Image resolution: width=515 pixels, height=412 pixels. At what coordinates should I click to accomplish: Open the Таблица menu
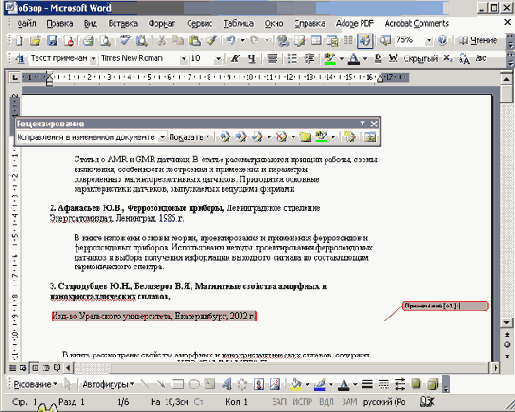coord(238,23)
